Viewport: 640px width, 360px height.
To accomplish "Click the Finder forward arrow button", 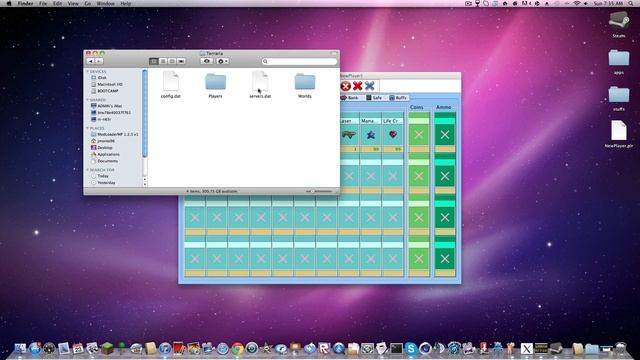I will tap(99, 61).
